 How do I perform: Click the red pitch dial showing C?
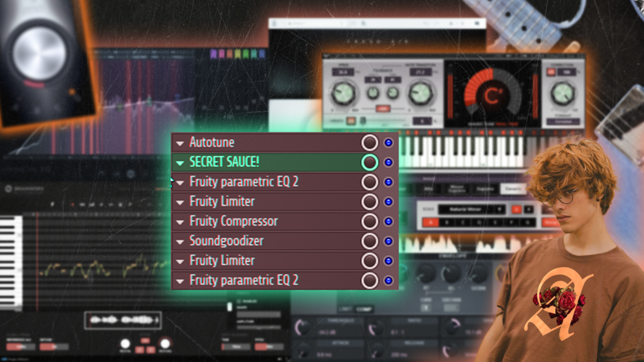pyautogui.click(x=492, y=95)
